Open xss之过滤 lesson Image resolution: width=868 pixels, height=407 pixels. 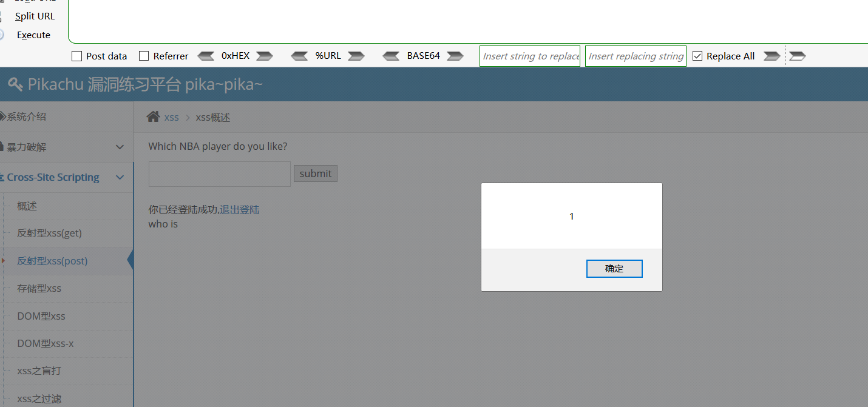tap(39, 399)
